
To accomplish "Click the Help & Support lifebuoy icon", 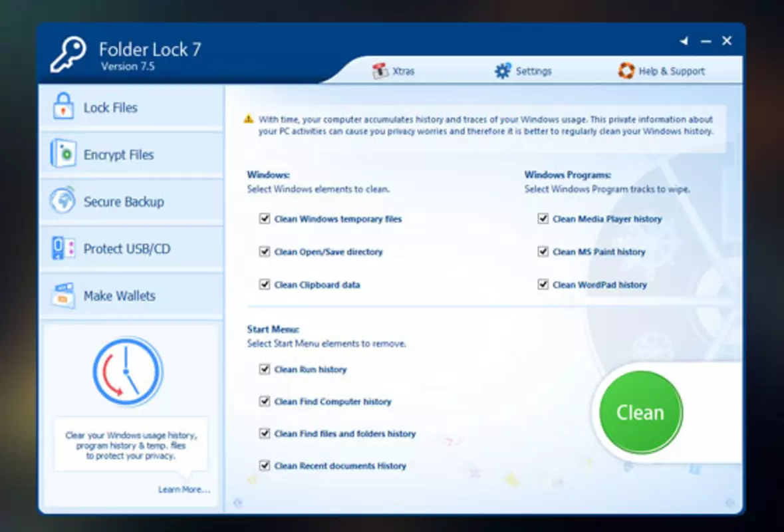I will [x=626, y=71].
